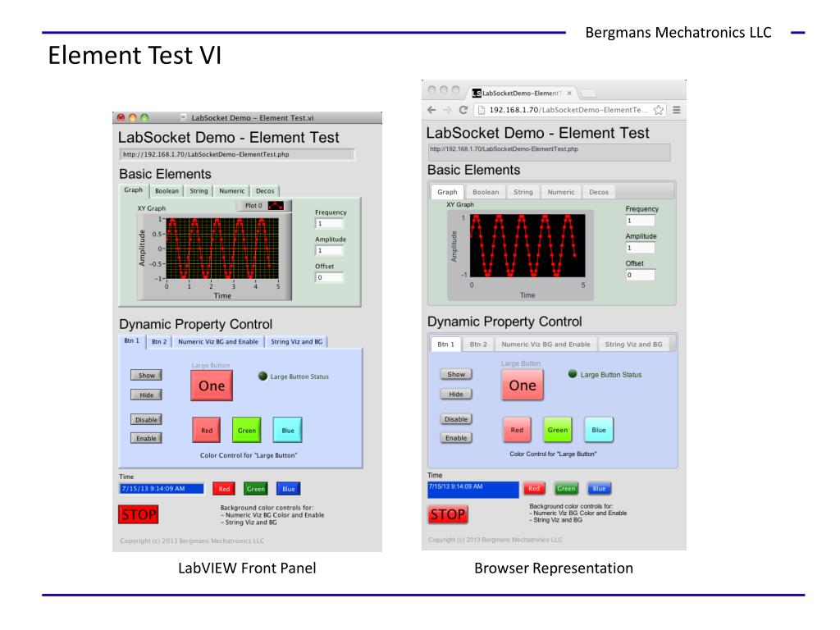
Task: Click Hide button in browser view
Action: click(x=456, y=395)
